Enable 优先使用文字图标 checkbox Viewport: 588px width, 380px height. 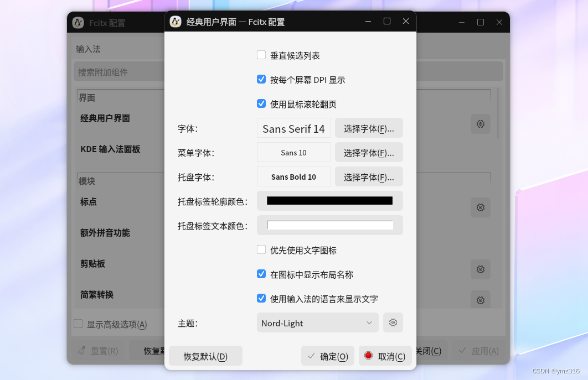[x=261, y=250]
